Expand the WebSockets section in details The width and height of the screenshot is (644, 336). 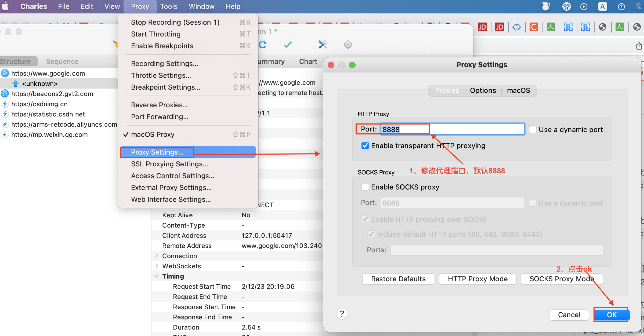tap(157, 266)
